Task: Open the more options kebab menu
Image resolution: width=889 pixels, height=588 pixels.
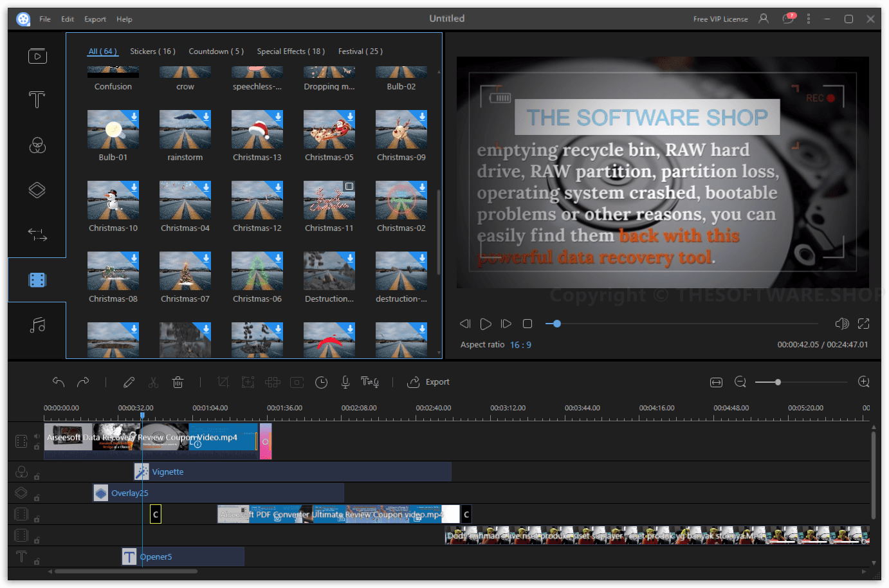Action: [x=809, y=19]
